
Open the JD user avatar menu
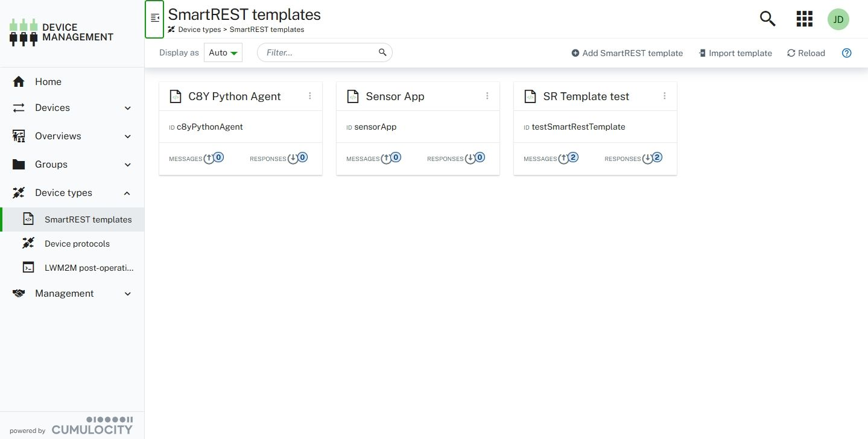tap(838, 19)
